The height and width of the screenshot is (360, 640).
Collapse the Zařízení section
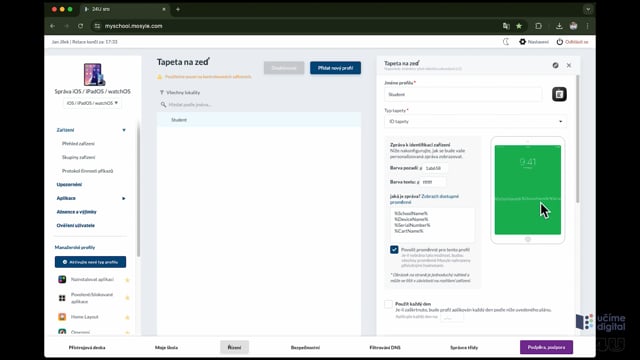(x=124, y=130)
